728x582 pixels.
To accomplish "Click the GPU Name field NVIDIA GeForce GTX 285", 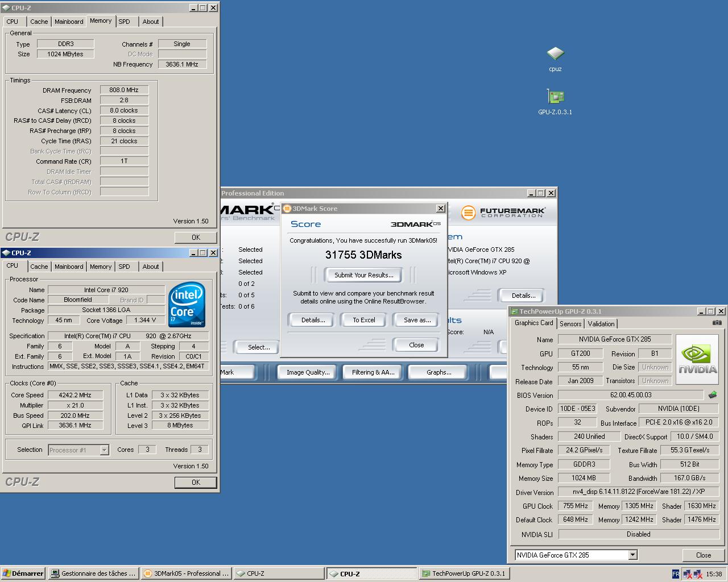I will click(615, 339).
